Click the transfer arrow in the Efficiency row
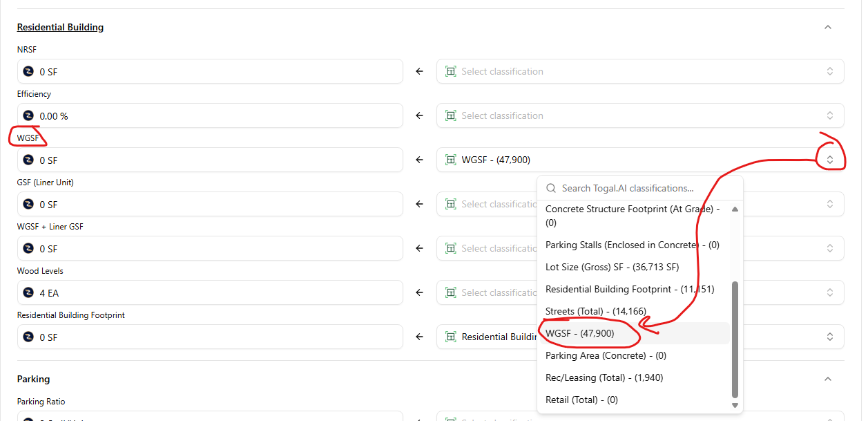Image resolution: width=868 pixels, height=421 pixels. point(419,115)
